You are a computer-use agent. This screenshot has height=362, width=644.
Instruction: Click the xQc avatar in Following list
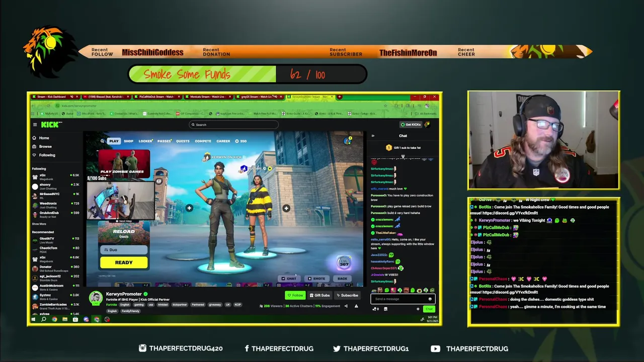click(x=35, y=176)
